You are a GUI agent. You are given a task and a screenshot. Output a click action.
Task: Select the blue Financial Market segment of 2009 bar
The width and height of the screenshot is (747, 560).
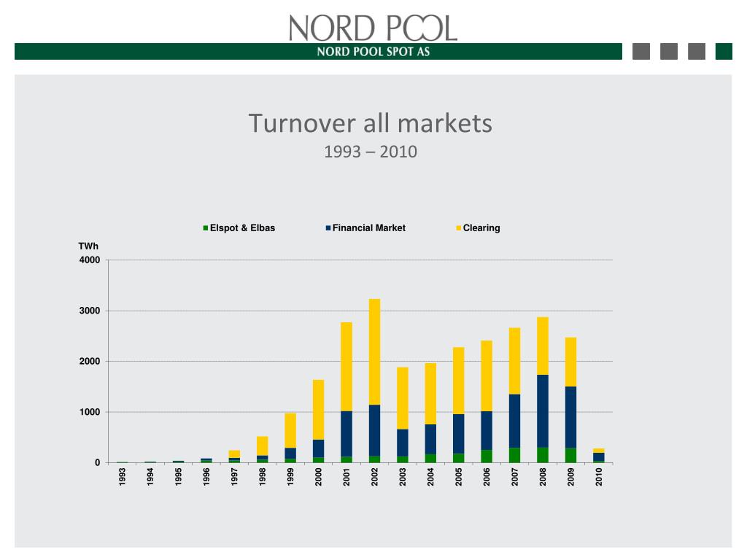(x=570, y=417)
